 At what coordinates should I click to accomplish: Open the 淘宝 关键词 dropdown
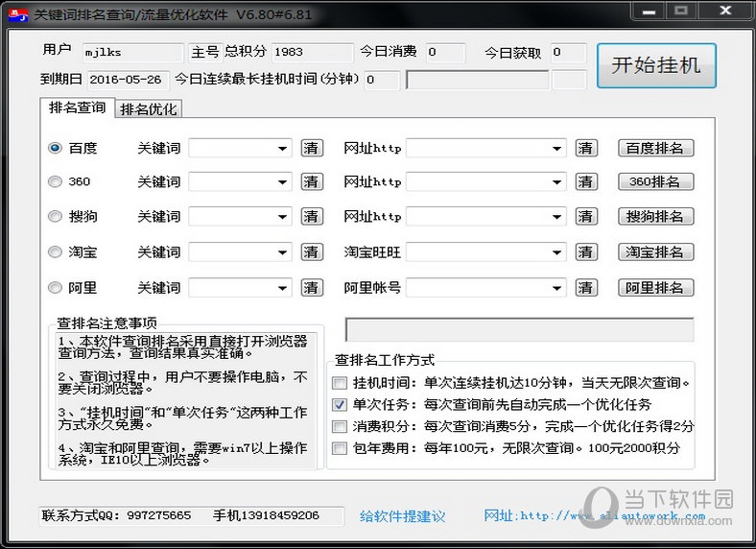click(x=282, y=252)
